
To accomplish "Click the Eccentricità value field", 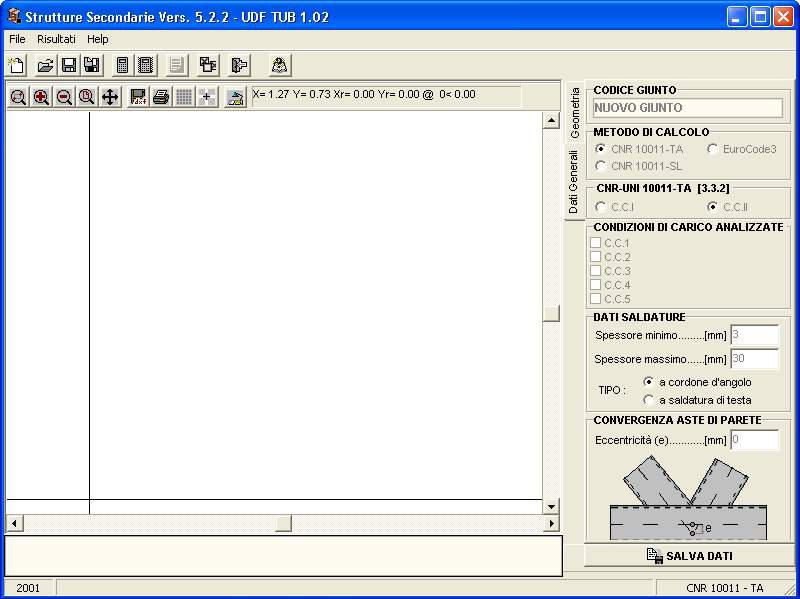I will tap(755, 440).
